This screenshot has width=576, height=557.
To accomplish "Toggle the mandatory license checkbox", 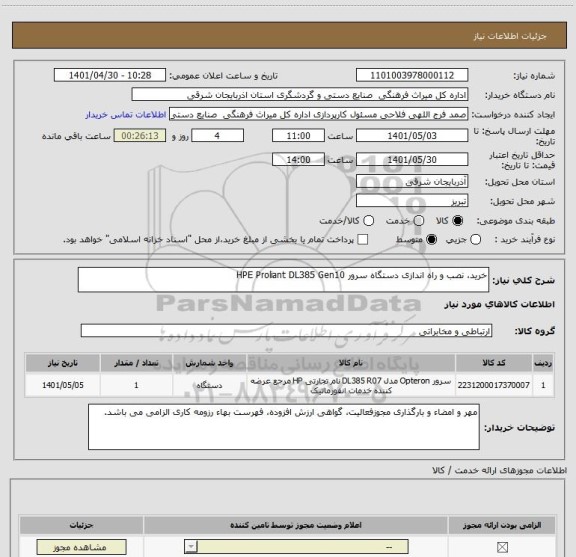I will click(x=502, y=547).
